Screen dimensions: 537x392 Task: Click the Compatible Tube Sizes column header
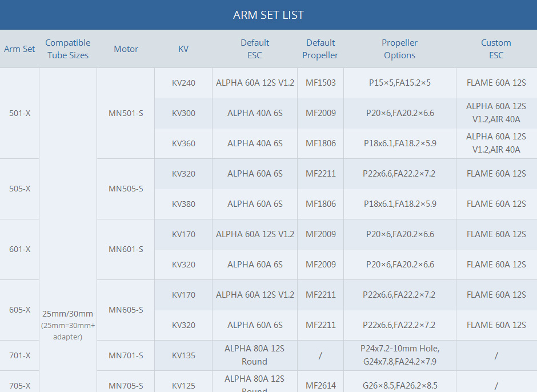pos(68,49)
